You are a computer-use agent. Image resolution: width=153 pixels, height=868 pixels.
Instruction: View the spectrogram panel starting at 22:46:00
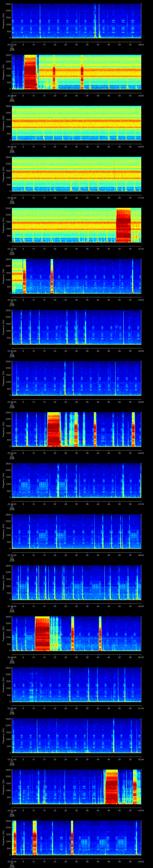click(77, 481)
